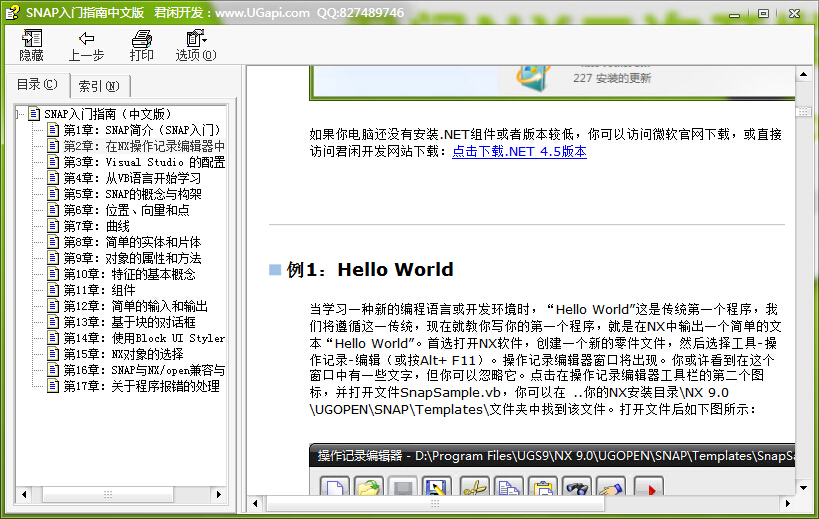Collapse the SNAP入门指南 root tree node
Viewport: 819px width, 519px height.
click(x=21, y=114)
